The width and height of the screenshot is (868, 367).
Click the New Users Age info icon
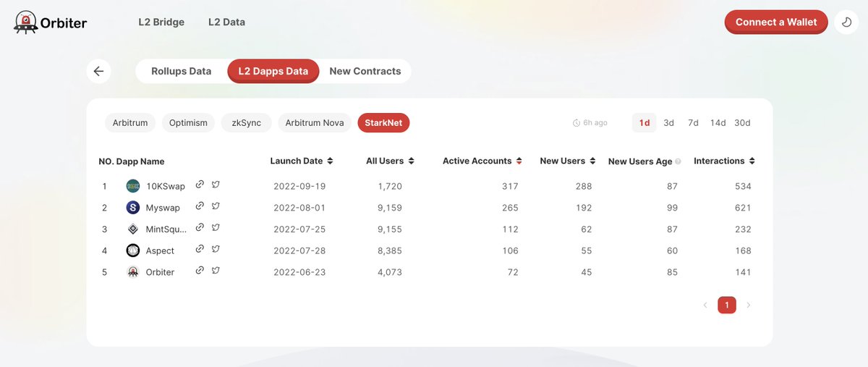(x=678, y=161)
